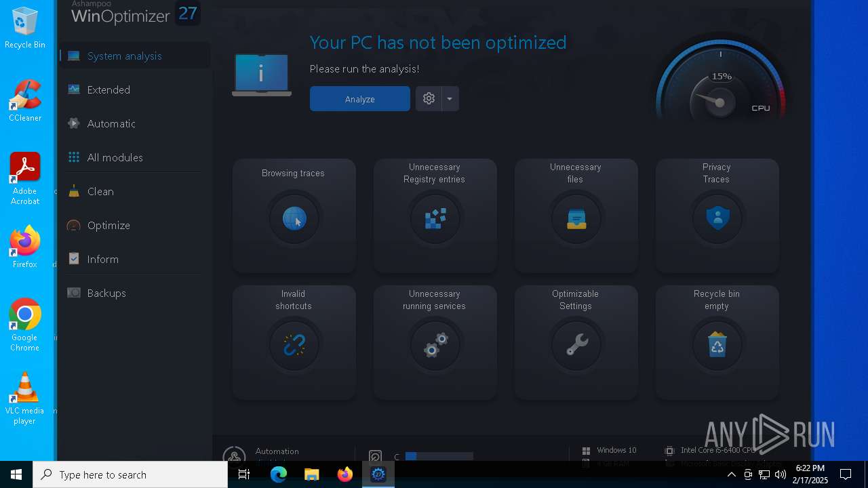Viewport: 868px width, 488px height.
Task: Open the Backups section
Action: (x=134, y=293)
